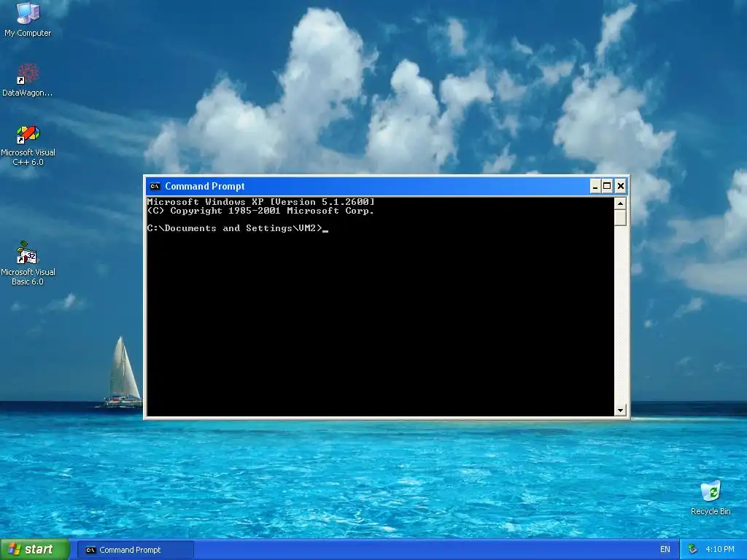The height and width of the screenshot is (560, 747).
Task: Click the EN language indicator
Action: [x=665, y=550]
